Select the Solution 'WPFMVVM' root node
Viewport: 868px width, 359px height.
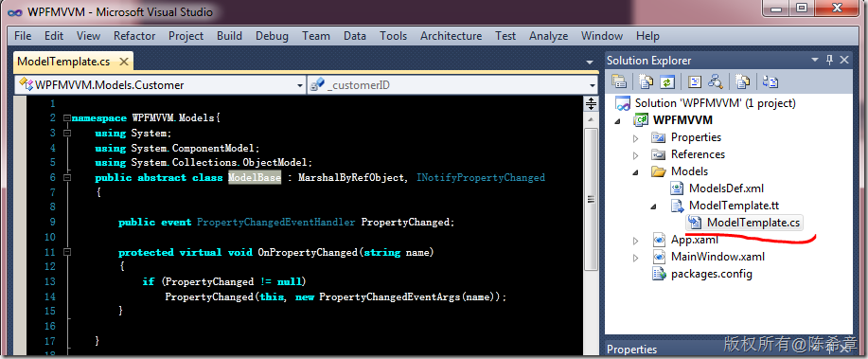tap(716, 103)
